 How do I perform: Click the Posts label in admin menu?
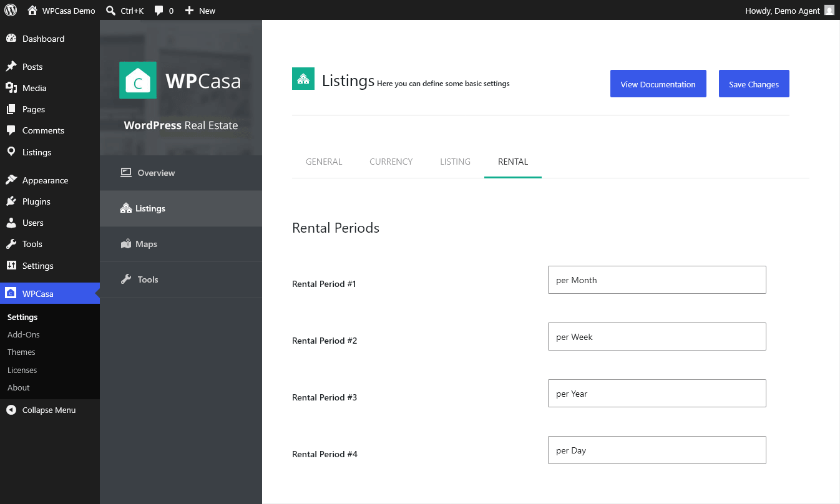click(32, 67)
